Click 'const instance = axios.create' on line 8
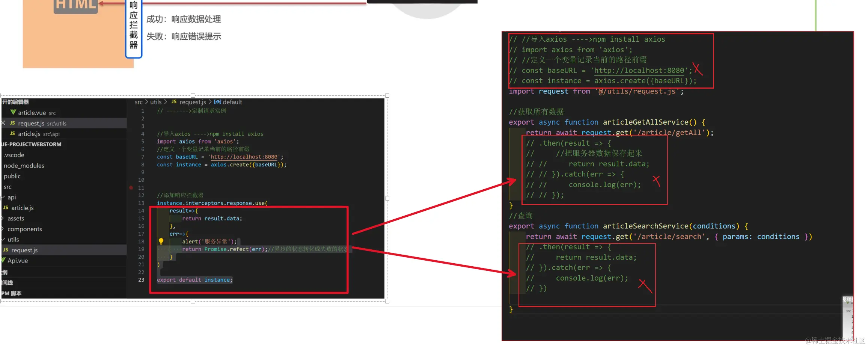This screenshot has height=347, width=868. [x=222, y=165]
